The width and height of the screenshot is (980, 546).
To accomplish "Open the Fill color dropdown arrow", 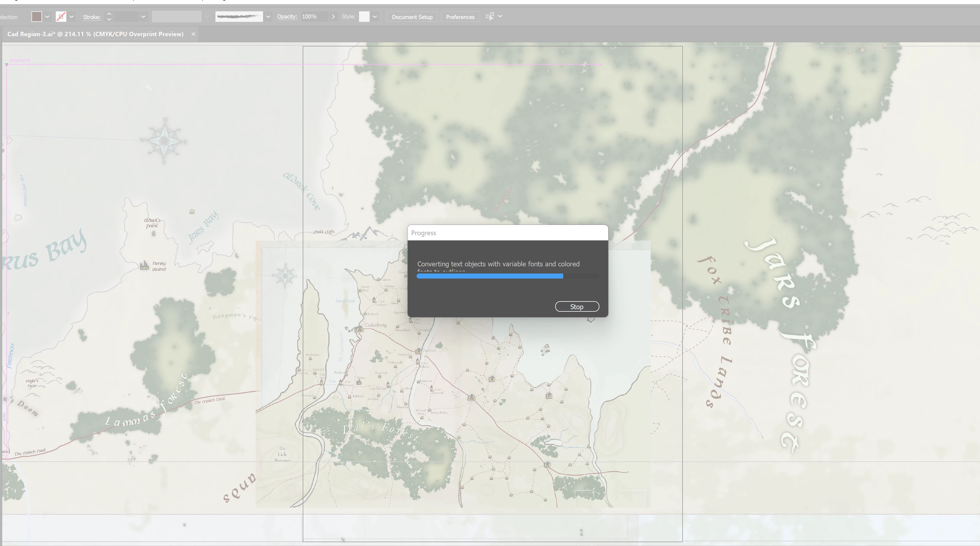I will (47, 17).
